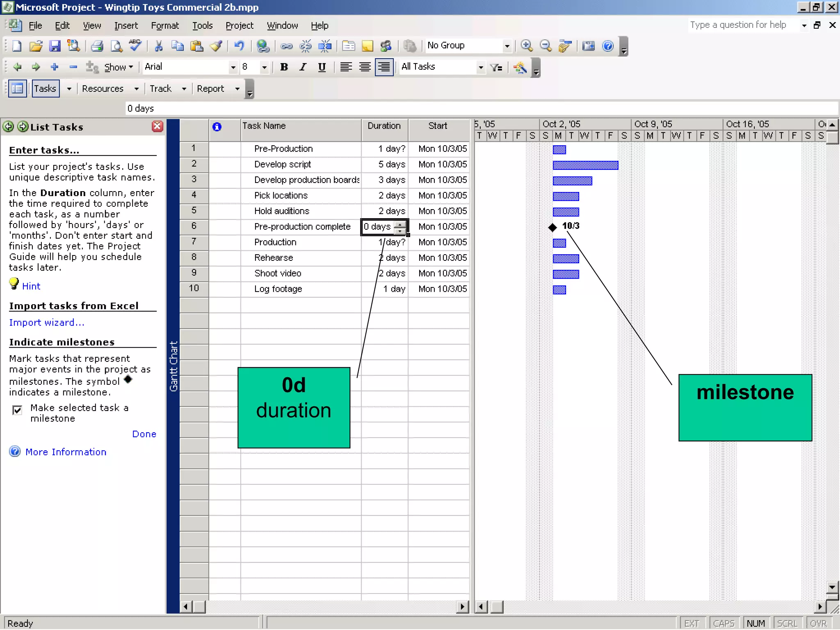
Task: Click the Done link in side pane
Action: 144,434
